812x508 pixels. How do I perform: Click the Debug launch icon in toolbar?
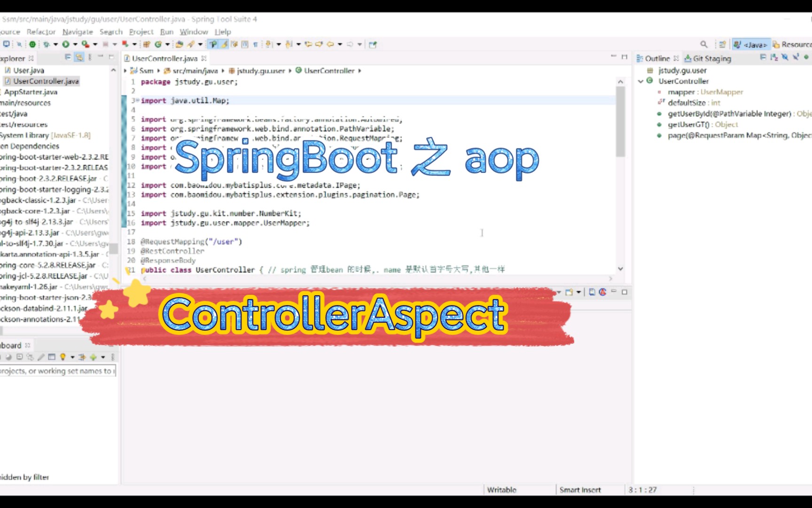pos(46,44)
